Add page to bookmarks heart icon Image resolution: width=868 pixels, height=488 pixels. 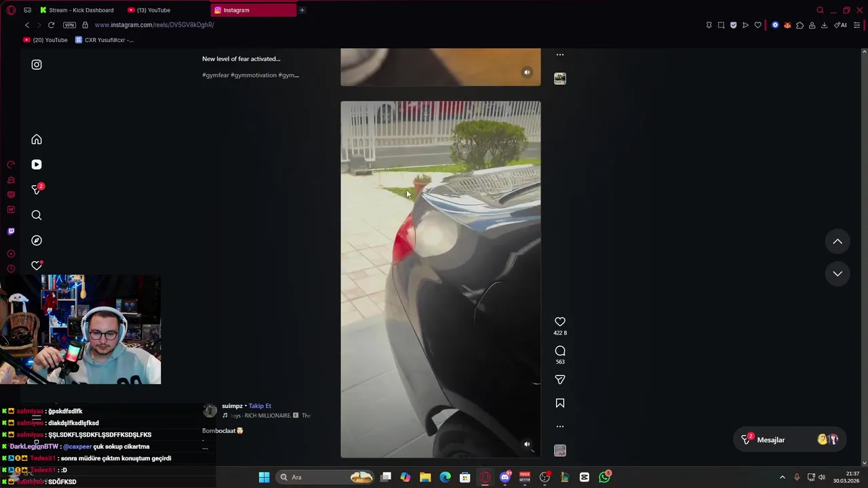click(x=757, y=25)
